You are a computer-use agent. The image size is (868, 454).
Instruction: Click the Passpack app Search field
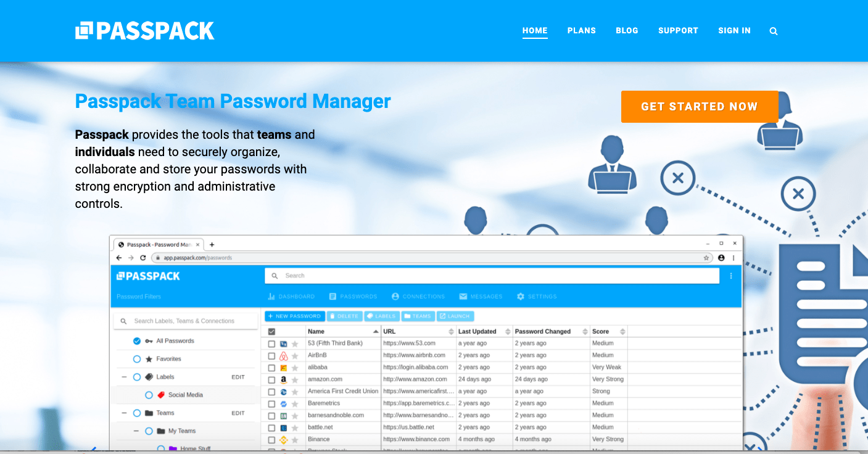click(492, 276)
